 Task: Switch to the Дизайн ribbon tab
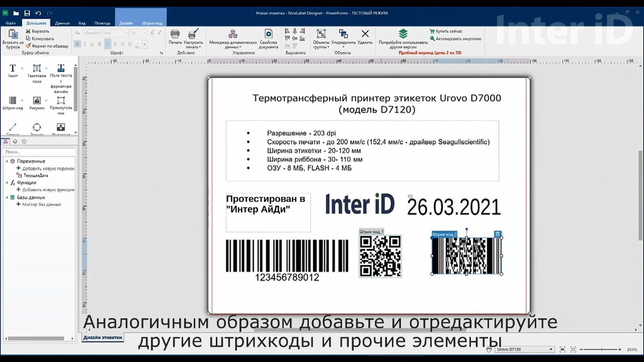(126, 23)
